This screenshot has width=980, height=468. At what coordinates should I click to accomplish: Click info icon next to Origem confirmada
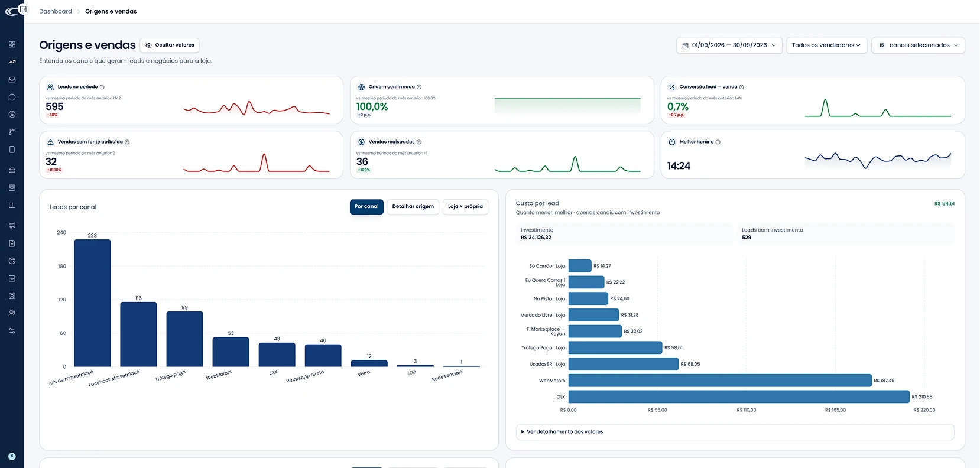[419, 87]
